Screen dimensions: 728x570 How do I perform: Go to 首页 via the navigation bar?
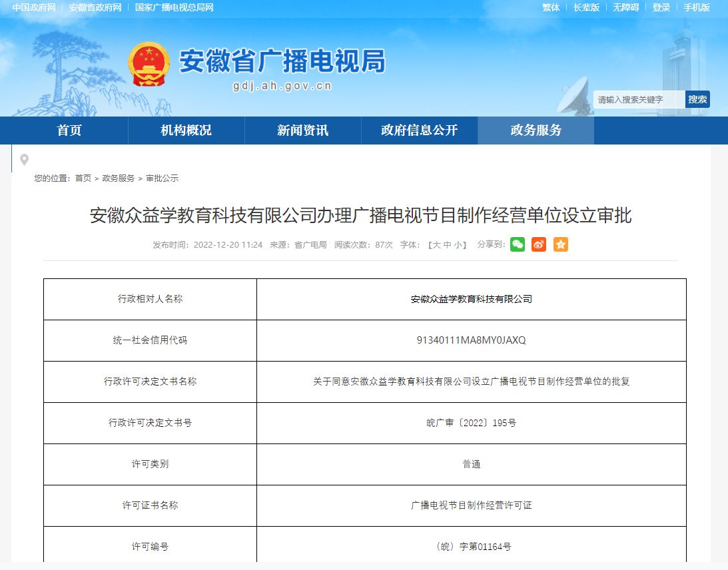pyautogui.click(x=70, y=131)
